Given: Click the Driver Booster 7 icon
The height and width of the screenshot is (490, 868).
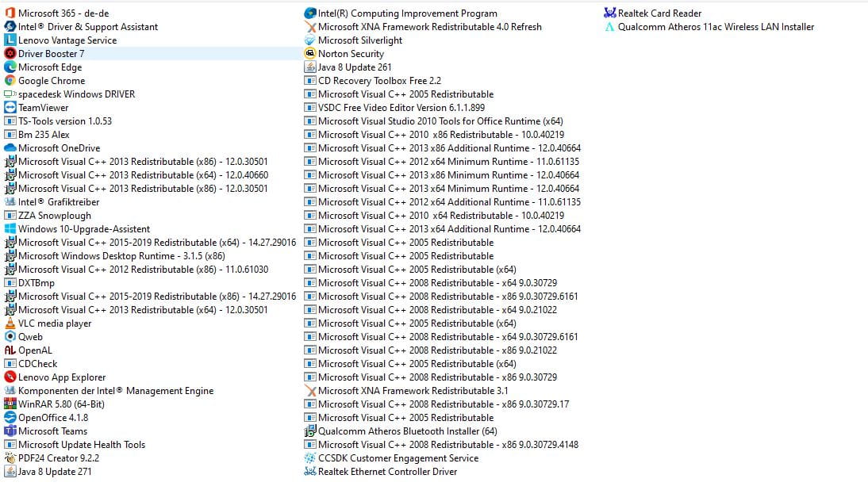Looking at the screenshot, I should click(x=10, y=54).
